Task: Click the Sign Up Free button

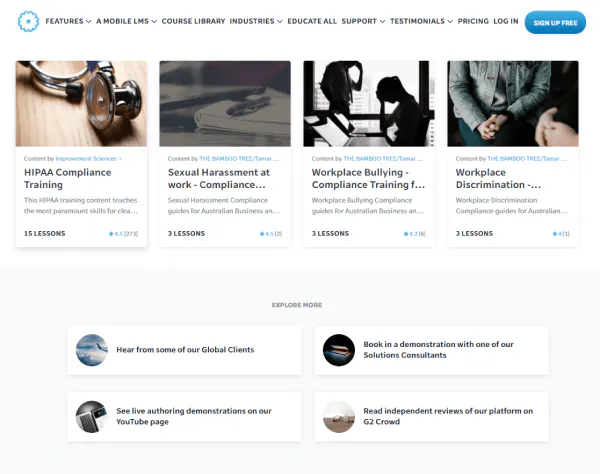Action: tap(555, 23)
